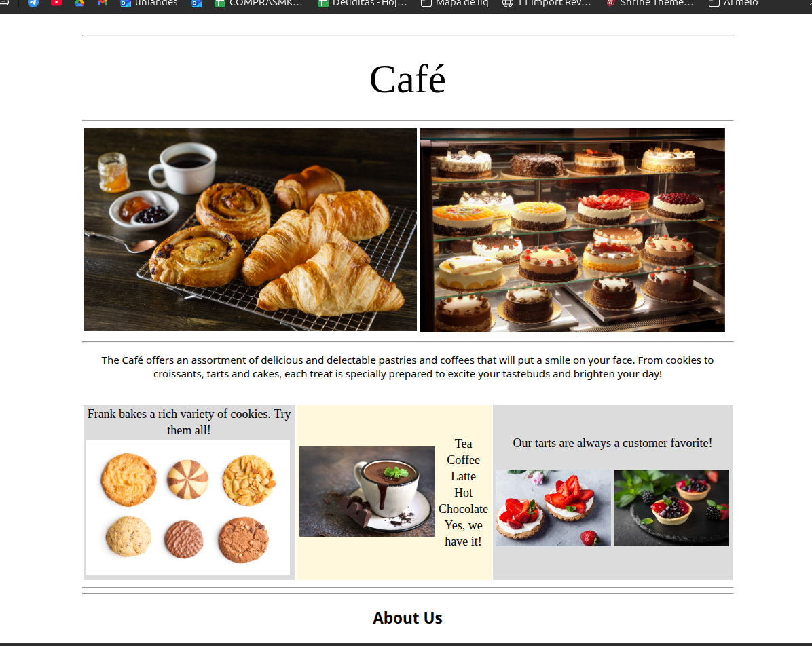Screen dimensions: 812x646
Task: Click the croissants and pastries photo
Action: coord(251,230)
